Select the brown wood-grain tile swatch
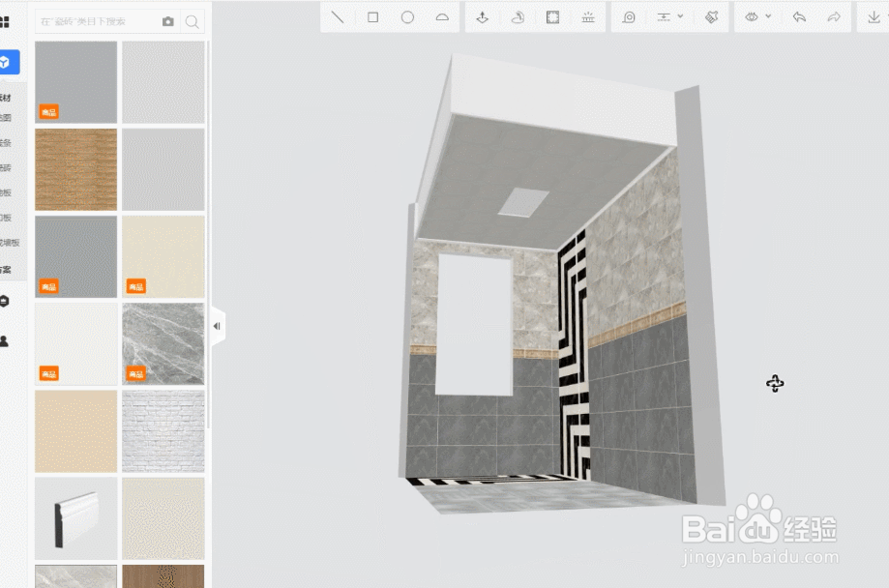The height and width of the screenshot is (588, 889). 76,169
